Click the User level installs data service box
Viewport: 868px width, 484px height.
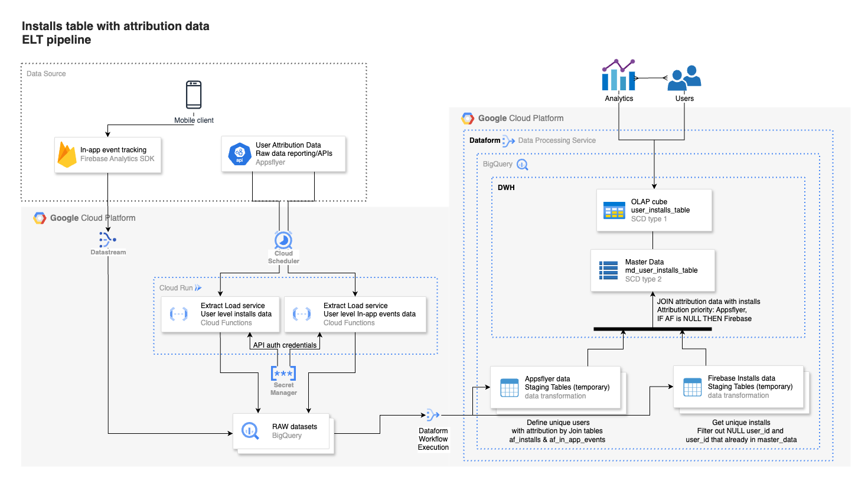coord(220,314)
